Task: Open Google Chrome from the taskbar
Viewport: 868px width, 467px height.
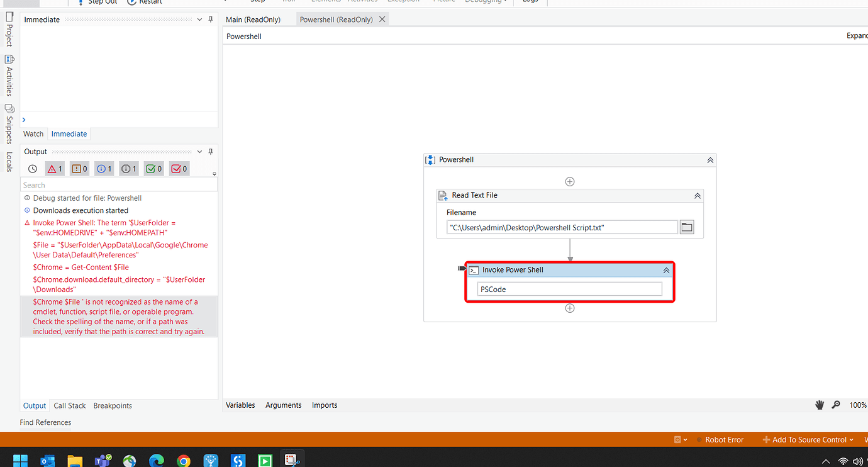Action: point(183,459)
